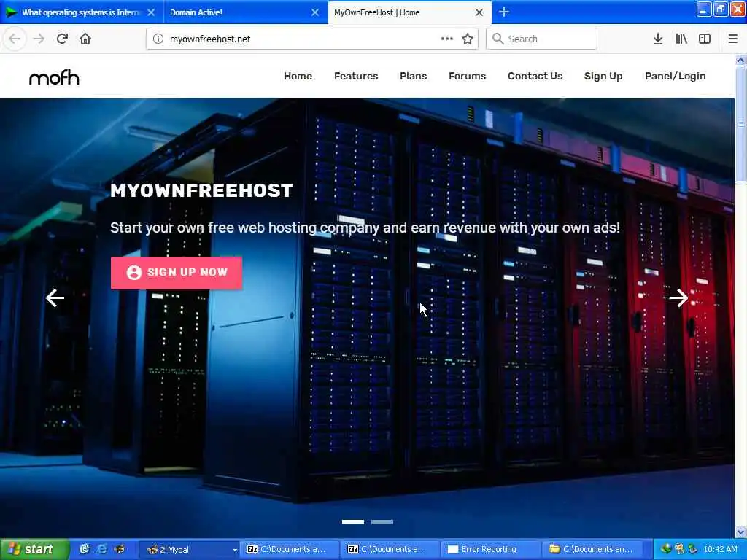
Task: Close the MyOwnFreeHost Home tab
Action: pyautogui.click(x=479, y=12)
